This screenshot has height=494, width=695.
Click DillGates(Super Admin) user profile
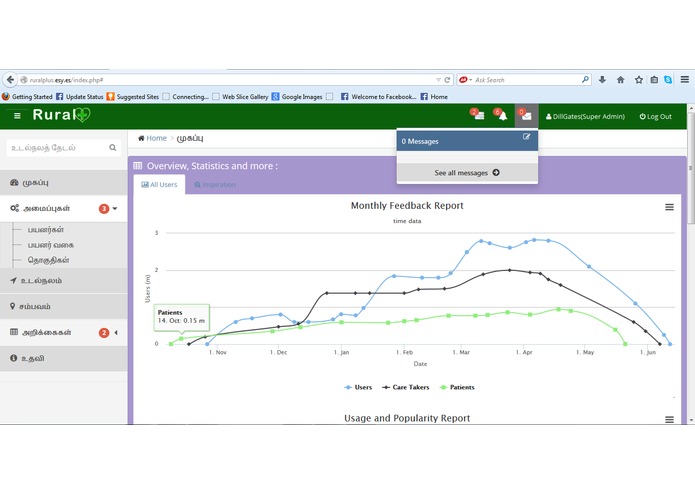[585, 117]
